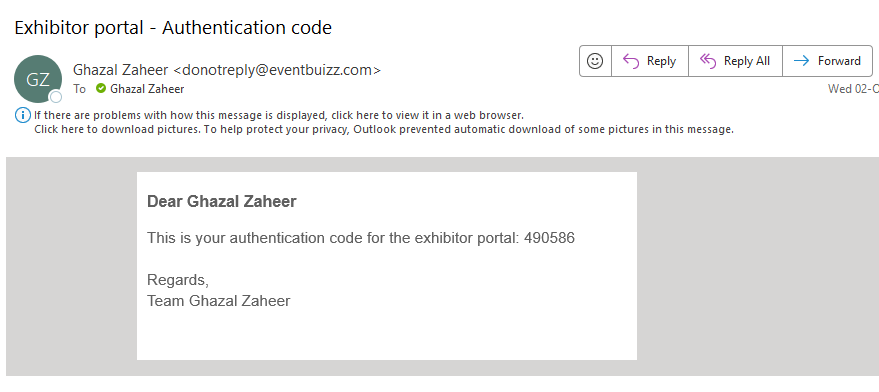Click the presence status circle on avatar
Image resolution: width=879 pixels, height=392 pixels.
click(55, 97)
